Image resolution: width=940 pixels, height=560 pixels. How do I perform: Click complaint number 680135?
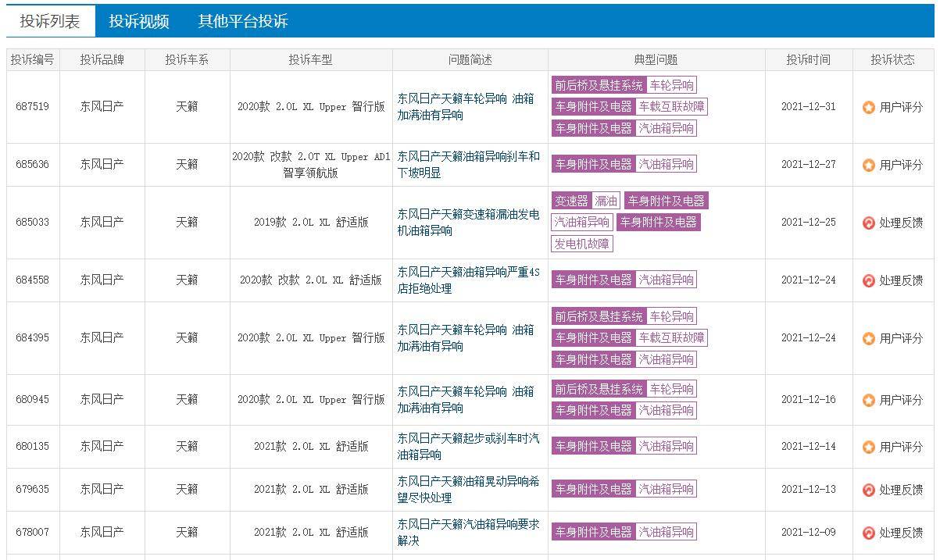32,447
